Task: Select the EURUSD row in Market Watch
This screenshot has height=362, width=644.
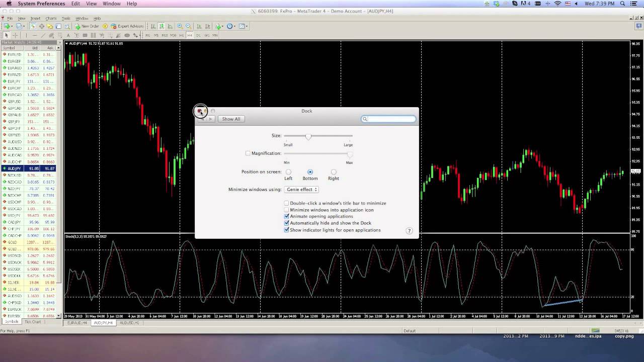Action: tap(29, 54)
